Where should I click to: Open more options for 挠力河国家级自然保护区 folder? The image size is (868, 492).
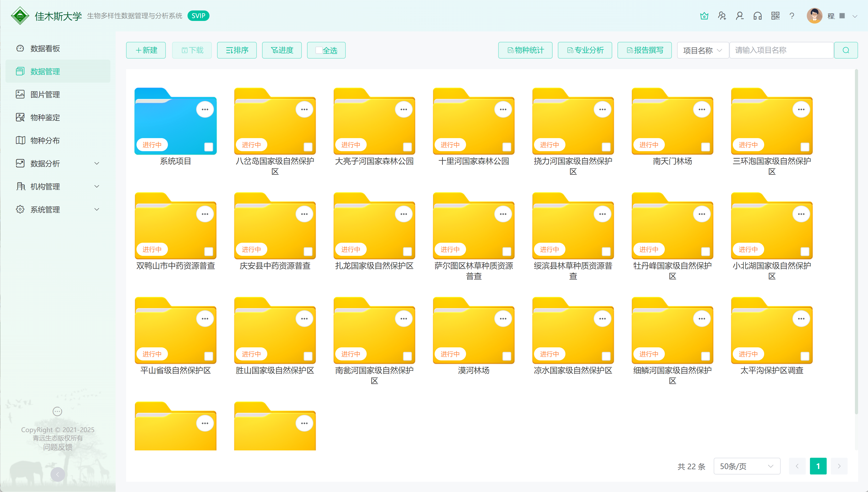(x=603, y=110)
